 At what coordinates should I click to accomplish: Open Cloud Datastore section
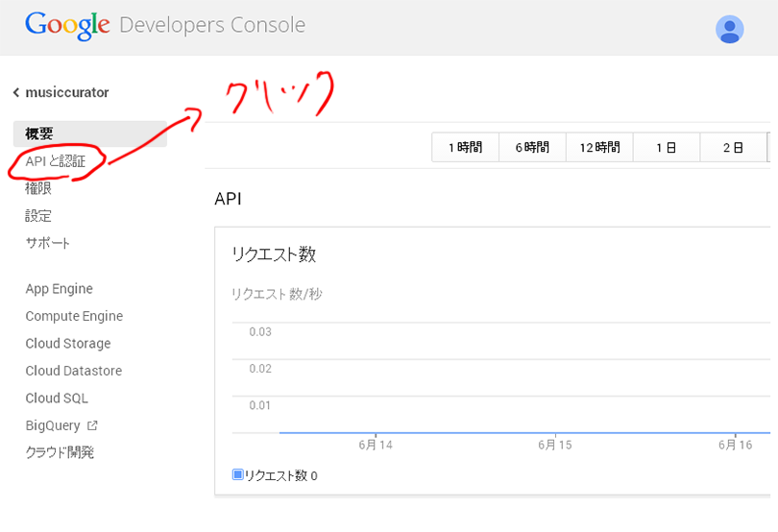pos(74,371)
